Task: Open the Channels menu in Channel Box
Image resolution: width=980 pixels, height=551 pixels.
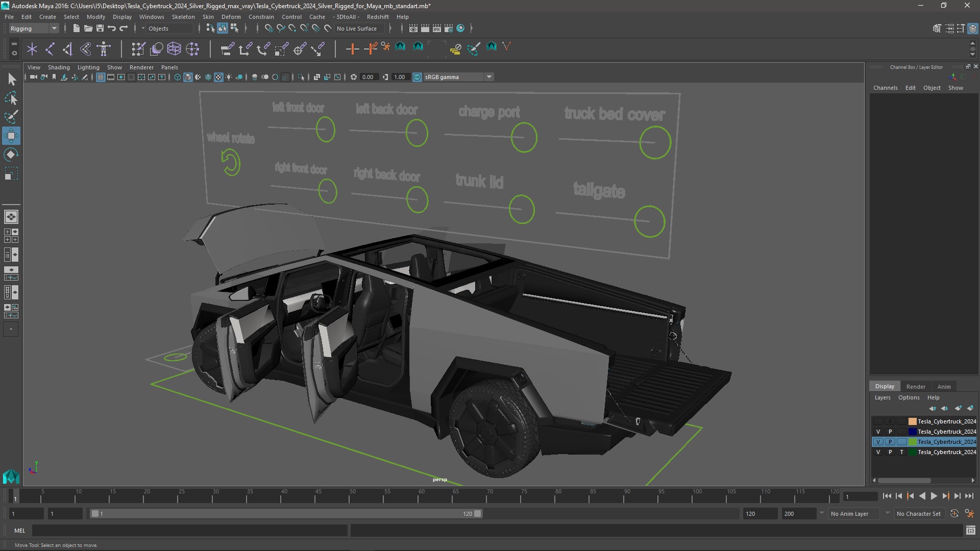Action: [x=885, y=88]
